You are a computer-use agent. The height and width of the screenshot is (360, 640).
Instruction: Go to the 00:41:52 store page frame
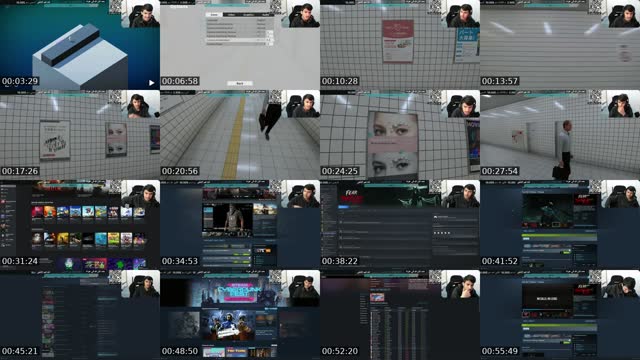point(560,225)
